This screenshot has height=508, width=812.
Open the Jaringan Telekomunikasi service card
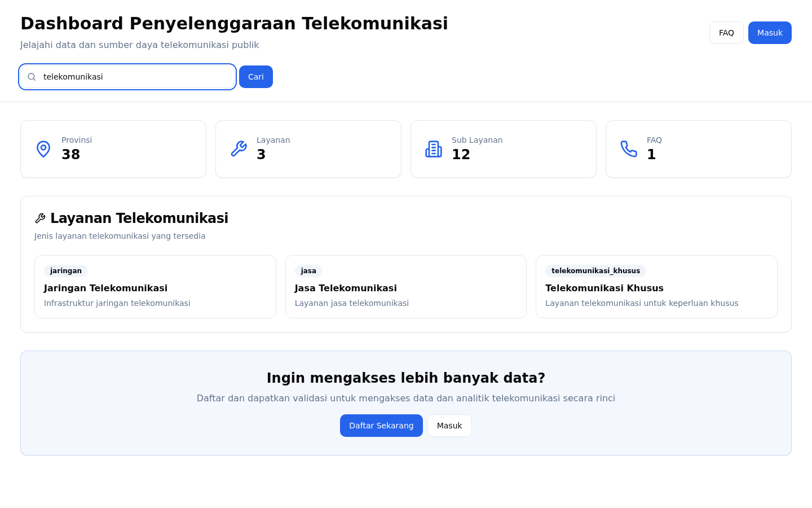pyautogui.click(x=155, y=287)
